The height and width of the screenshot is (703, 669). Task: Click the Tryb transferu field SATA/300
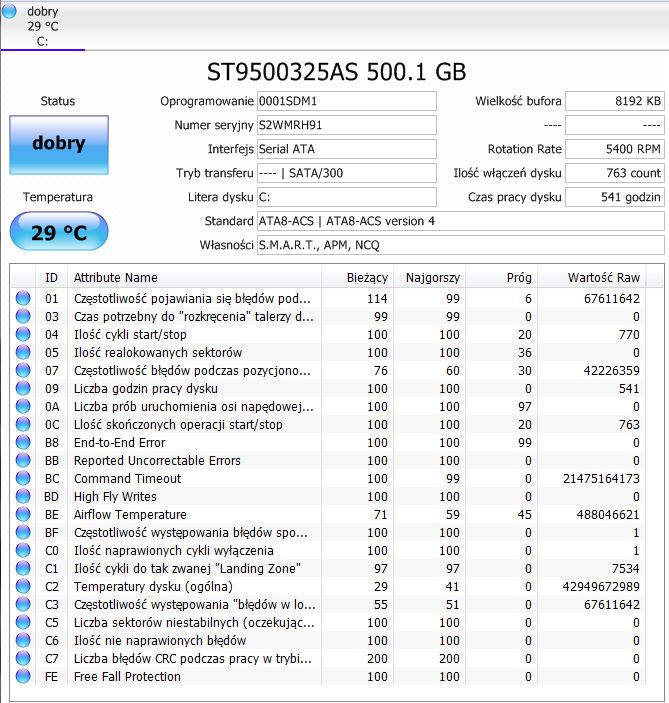[x=347, y=173]
